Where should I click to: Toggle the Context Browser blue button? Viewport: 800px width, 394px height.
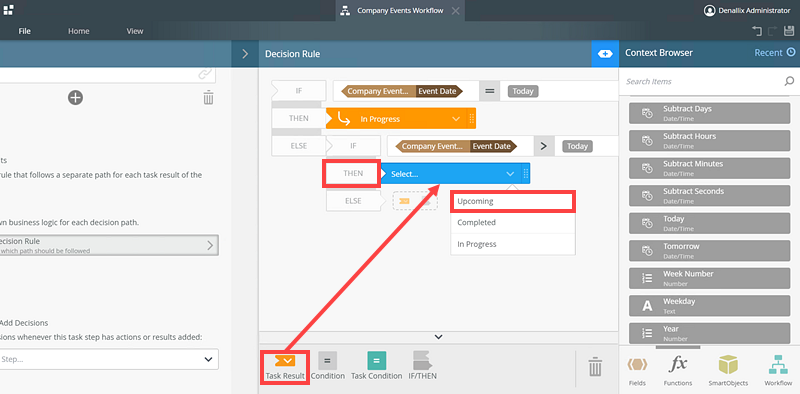click(x=605, y=54)
